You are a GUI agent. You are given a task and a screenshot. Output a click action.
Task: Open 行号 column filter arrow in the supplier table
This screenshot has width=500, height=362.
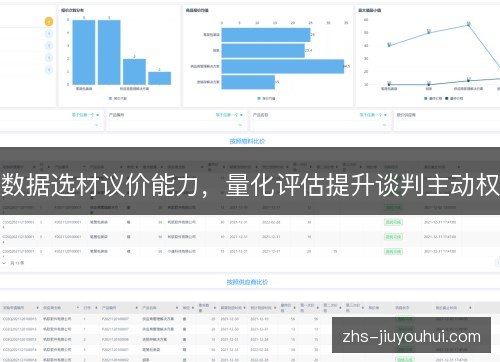(x=96, y=308)
